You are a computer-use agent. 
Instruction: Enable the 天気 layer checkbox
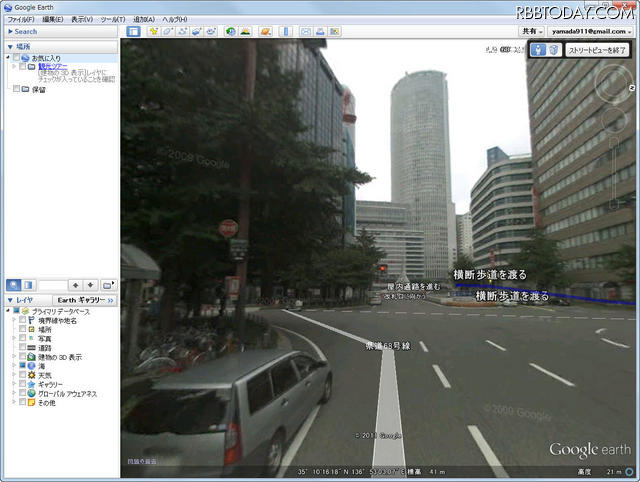pyautogui.click(x=22, y=375)
